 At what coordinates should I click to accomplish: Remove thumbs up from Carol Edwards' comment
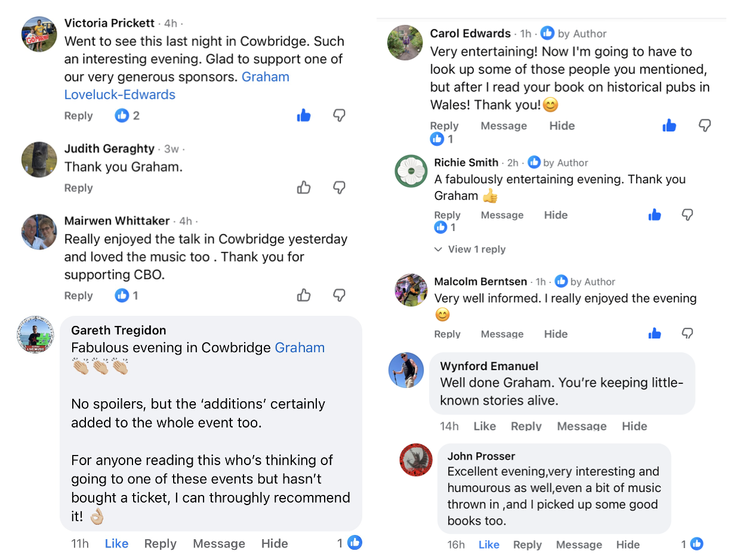coord(670,125)
